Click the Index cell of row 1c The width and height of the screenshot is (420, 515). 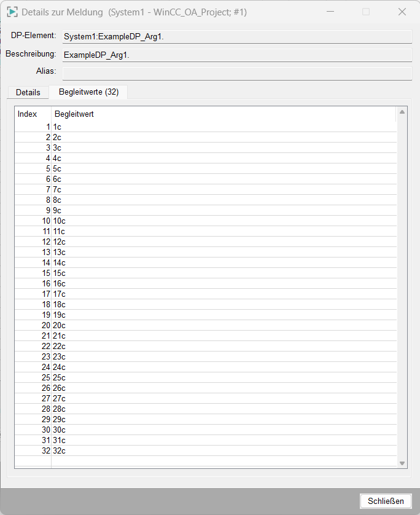(x=33, y=127)
